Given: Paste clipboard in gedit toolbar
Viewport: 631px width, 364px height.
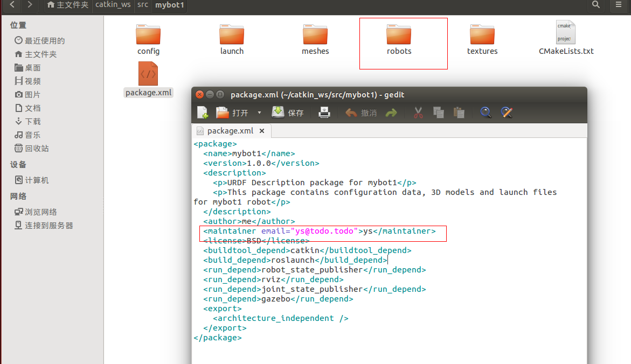Looking at the screenshot, I should pyautogui.click(x=459, y=113).
